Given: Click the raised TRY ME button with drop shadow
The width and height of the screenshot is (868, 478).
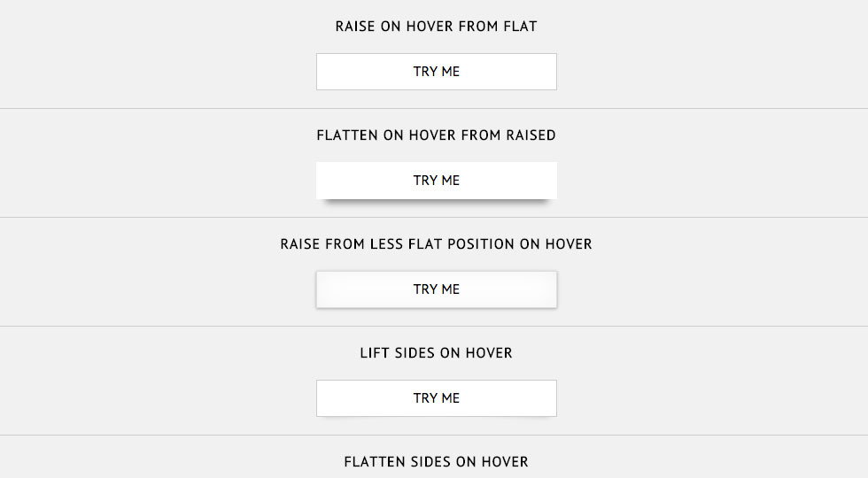Looking at the screenshot, I should coord(436,181).
